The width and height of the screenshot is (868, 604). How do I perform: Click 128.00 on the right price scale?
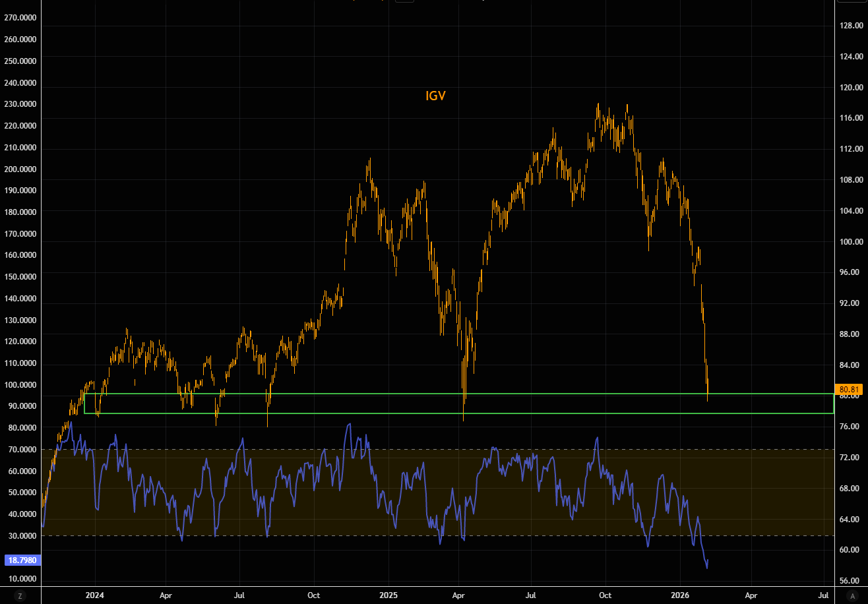pyautogui.click(x=852, y=26)
